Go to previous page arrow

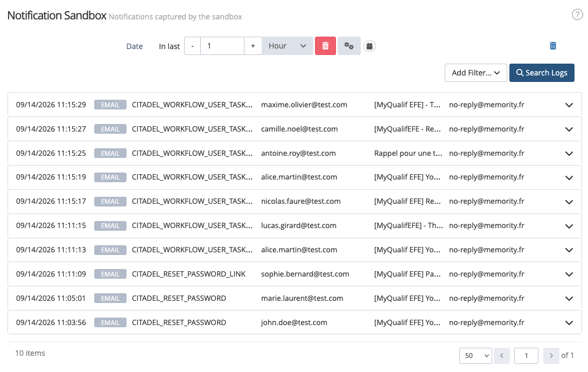(x=502, y=355)
